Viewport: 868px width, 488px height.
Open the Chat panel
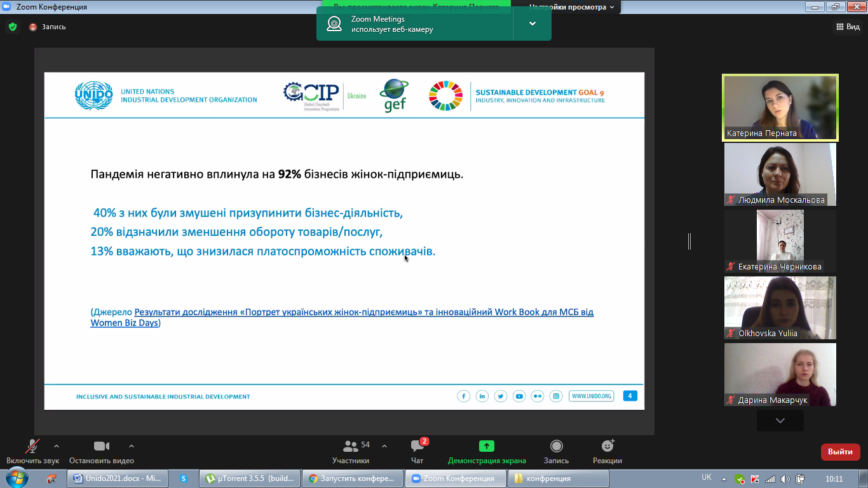tap(417, 446)
